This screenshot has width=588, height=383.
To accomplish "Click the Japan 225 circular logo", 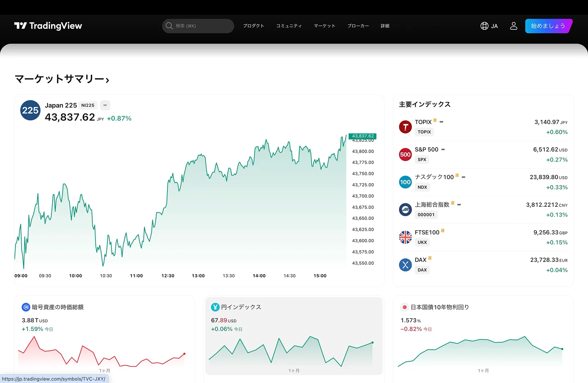I will pos(30,110).
